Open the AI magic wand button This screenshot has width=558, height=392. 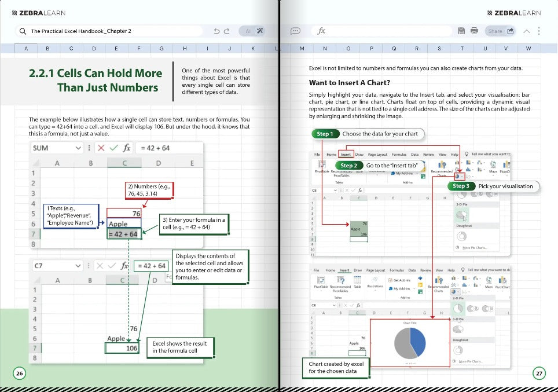click(x=260, y=31)
